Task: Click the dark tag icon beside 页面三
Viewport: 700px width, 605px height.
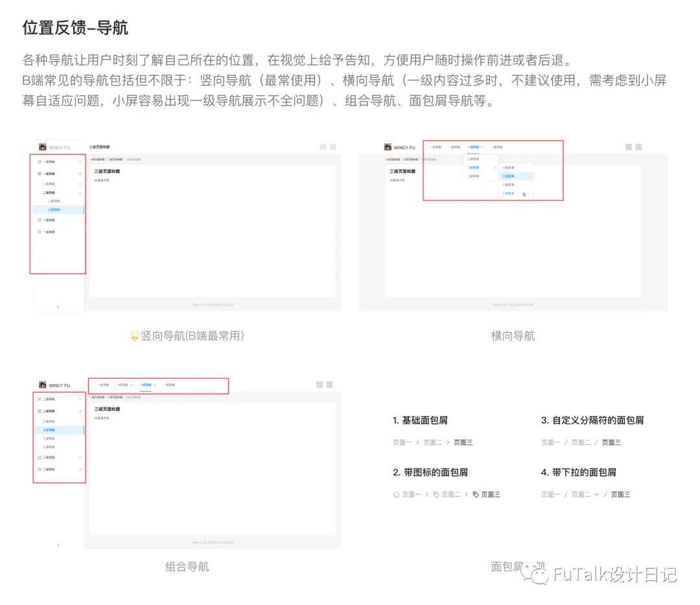Action: 476,494
